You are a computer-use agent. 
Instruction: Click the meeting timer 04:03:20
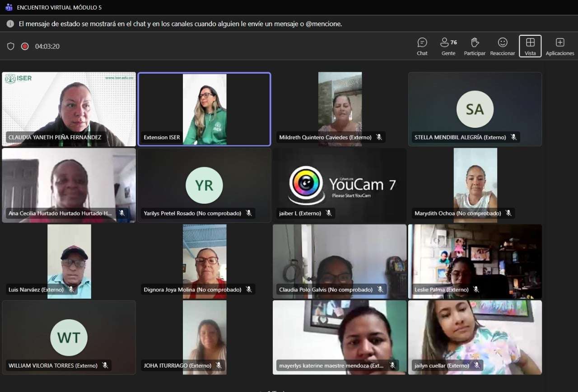[x=47, y=46]
